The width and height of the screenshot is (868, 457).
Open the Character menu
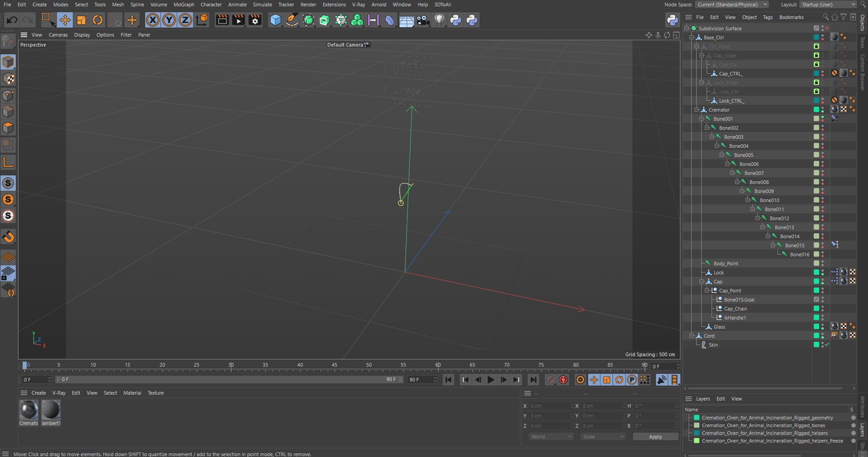(211, 5)
